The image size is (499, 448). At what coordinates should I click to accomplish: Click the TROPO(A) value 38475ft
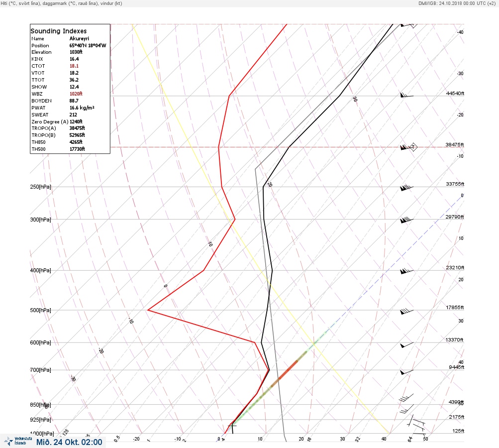77,128
